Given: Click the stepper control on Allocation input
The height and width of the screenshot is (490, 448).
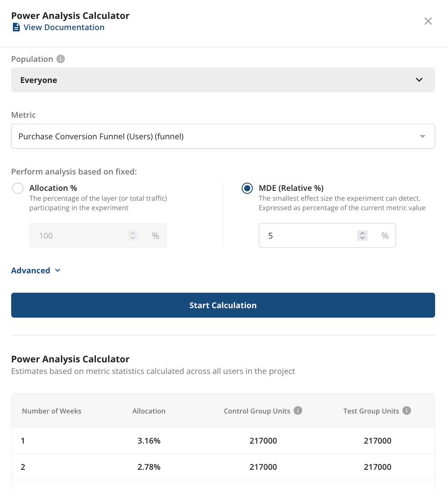Looking at the screenshot, I should click(x=133, y=235).
